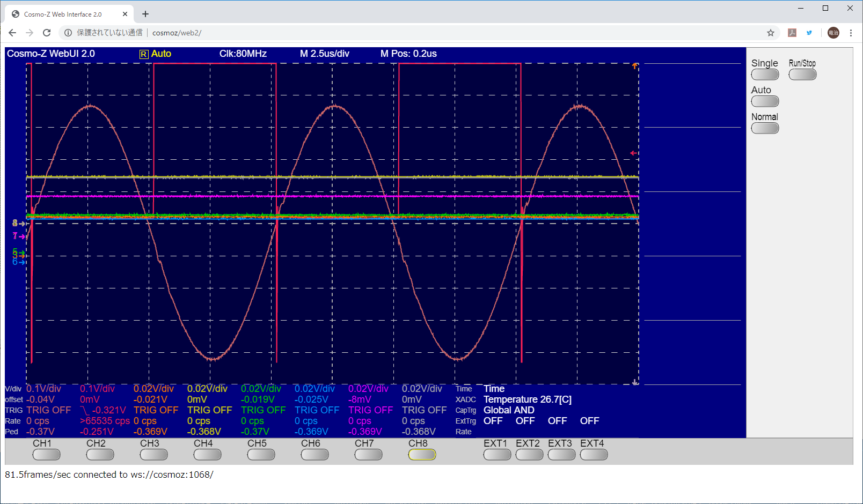The width and height of the screenshot is (863, 504).
Task: Click CH3 0.02V/div scale value
Action: point(153,389)
